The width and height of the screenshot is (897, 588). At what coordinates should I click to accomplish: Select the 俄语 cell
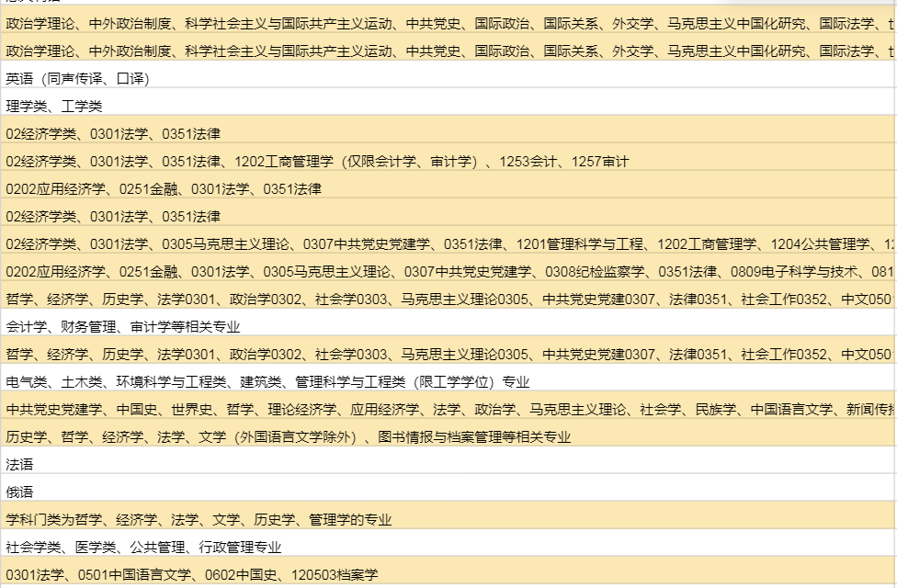pyautogui.click(x=20, y=492)
